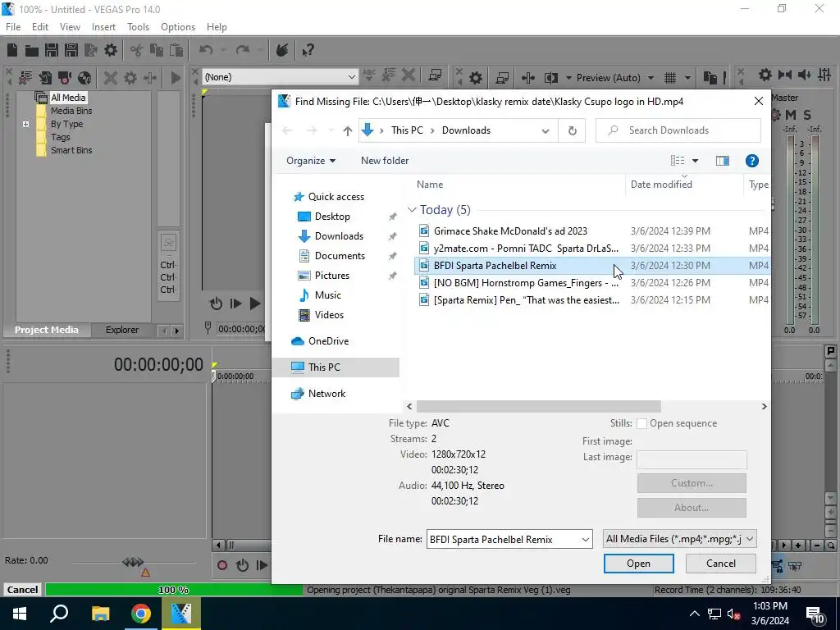Toggle Master bus Solo (S) button

click(x=807, y=115)
